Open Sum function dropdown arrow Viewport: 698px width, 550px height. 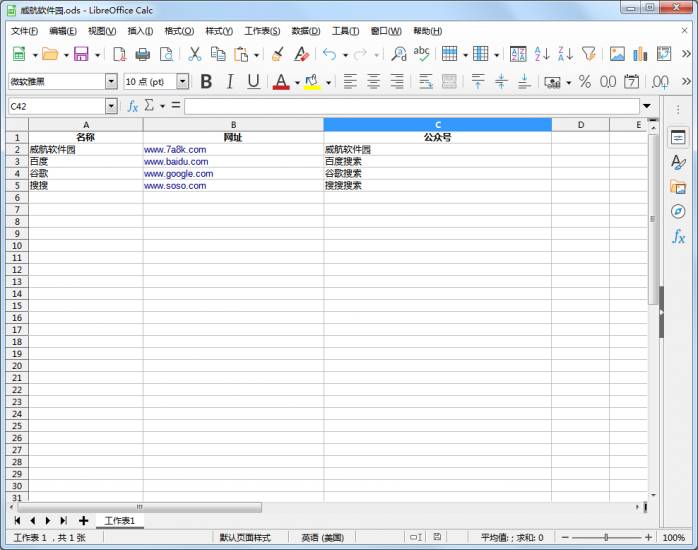coord(162,106)
